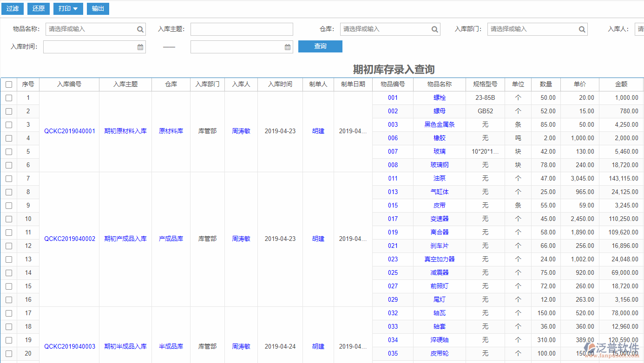Check the checkbox for row 序号 10
Viewport: 644px width, 363px height.
coord(8,219)
